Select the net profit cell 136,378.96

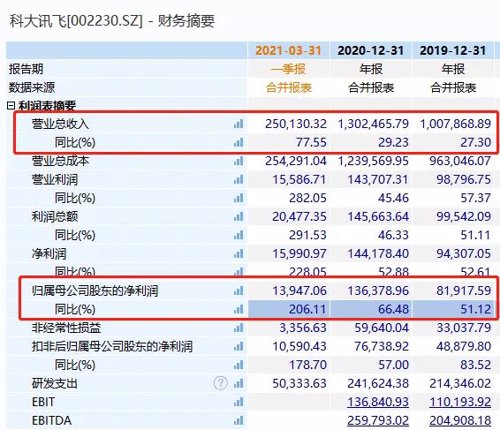pyautogui.click(x=378, y=291)
